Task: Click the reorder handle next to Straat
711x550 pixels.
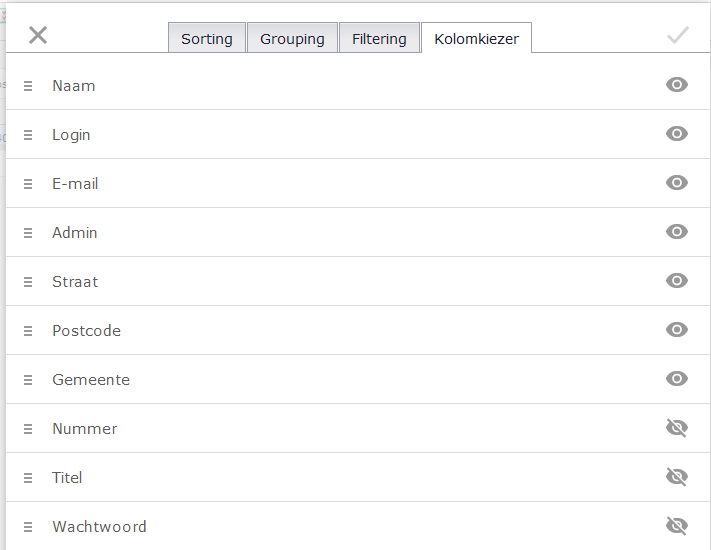Action: pos(28,282)
